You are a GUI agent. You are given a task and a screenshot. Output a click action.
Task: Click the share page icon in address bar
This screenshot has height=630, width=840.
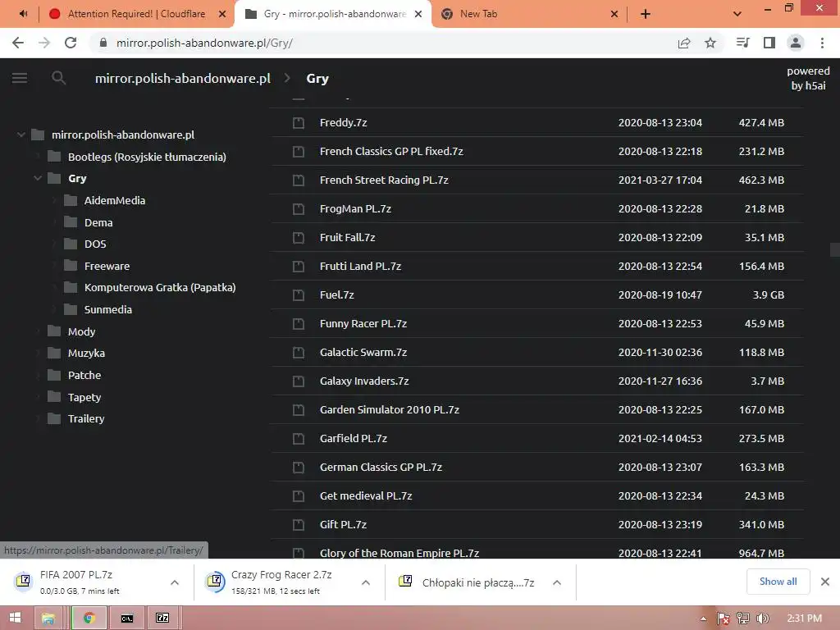[x=684, y=43]
